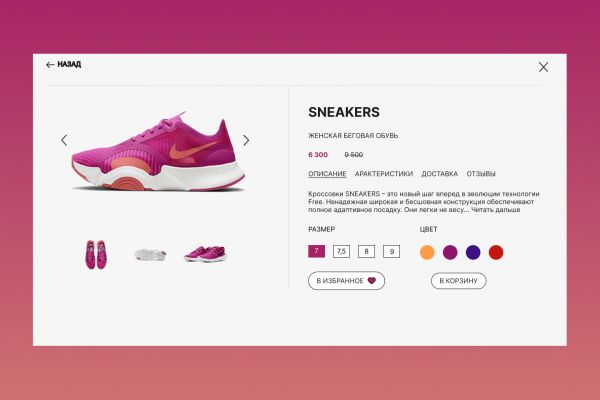
Task: Open the ОПИСАНИЕ tab
Action: tap(327, 174)
